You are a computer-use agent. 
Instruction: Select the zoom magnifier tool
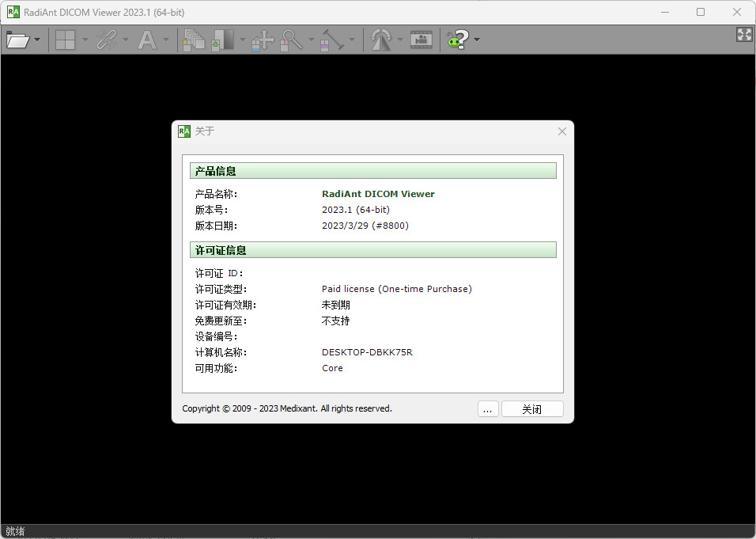click(x=291, y=40)
